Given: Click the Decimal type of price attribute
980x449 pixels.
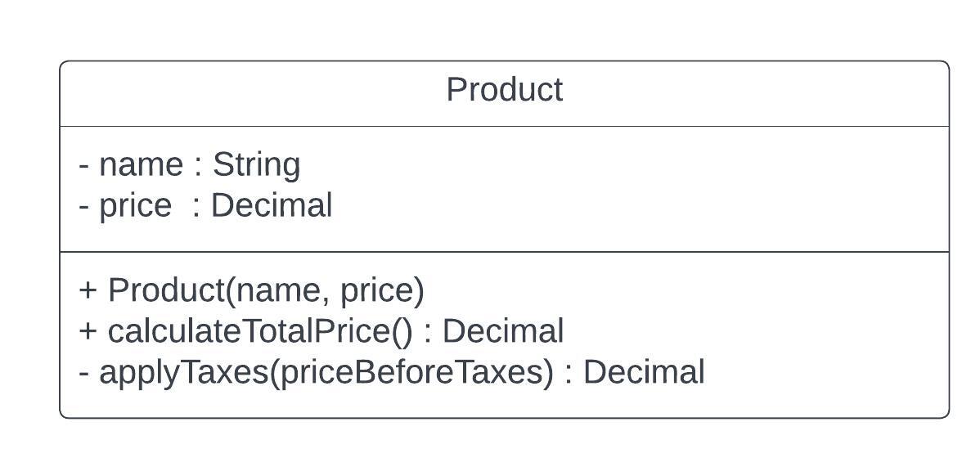Looking at the screenshot, I should pyautogui.click(x=272, y=205).
